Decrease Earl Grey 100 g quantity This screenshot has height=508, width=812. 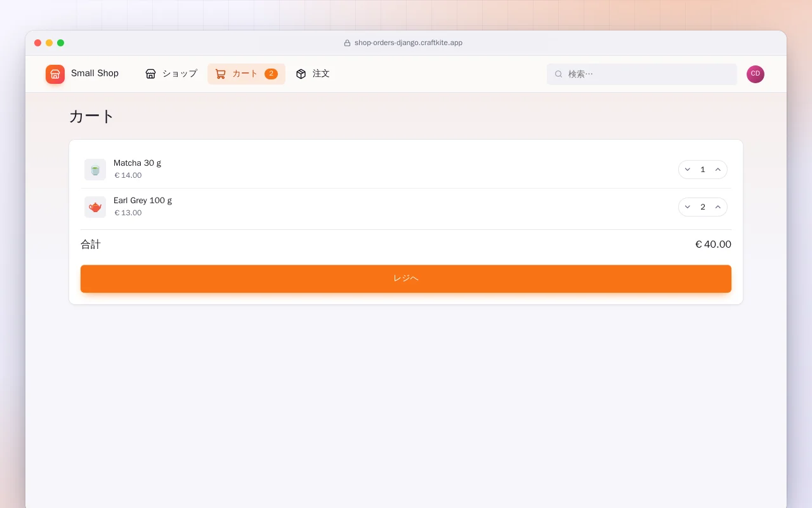click(x=688, y=207)
